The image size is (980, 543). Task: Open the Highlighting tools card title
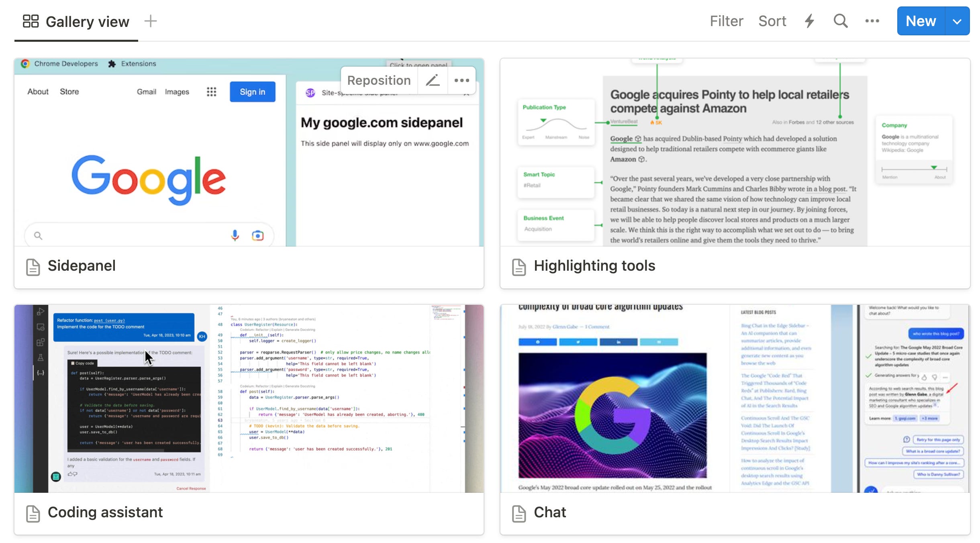pos(594,266)
